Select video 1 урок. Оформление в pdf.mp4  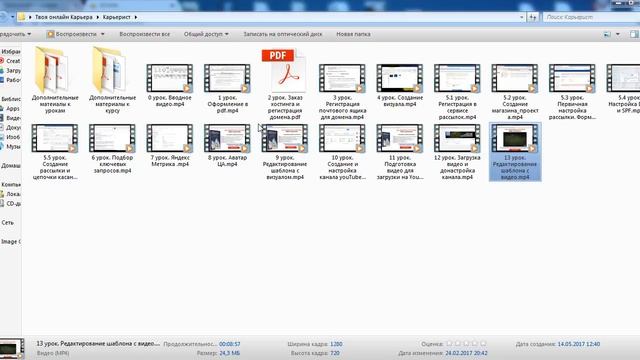pyautogui.click(x=227, y=89)
